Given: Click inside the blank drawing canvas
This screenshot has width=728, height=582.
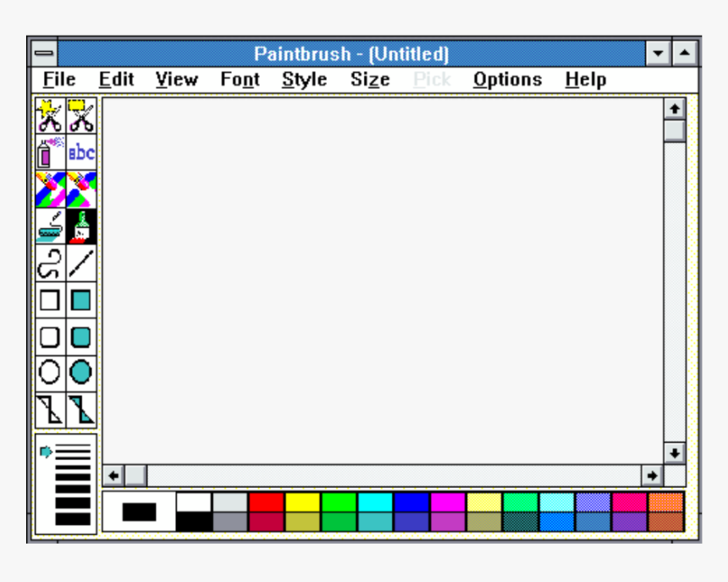Looking at the screenshot, I should point(383,280).
